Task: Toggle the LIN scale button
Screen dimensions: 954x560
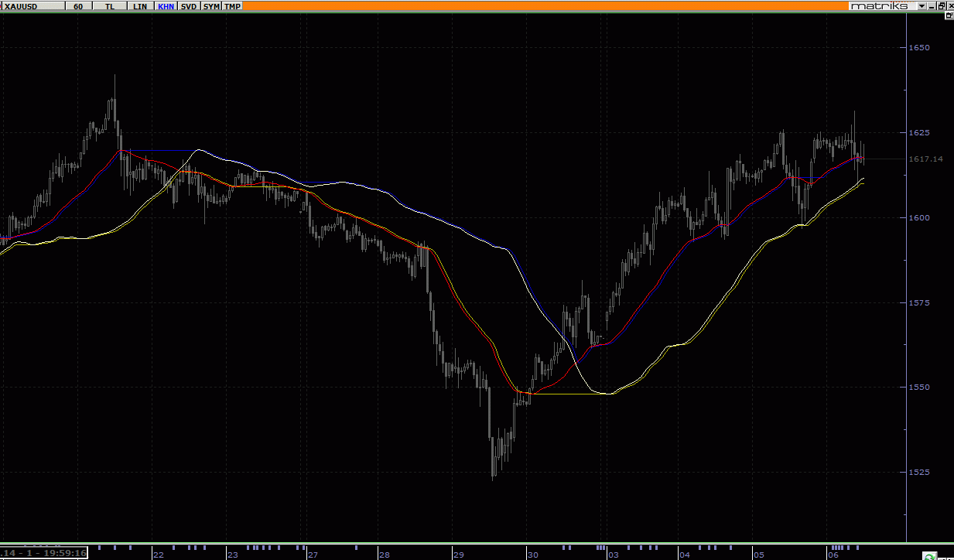Action: click(140, 5)
